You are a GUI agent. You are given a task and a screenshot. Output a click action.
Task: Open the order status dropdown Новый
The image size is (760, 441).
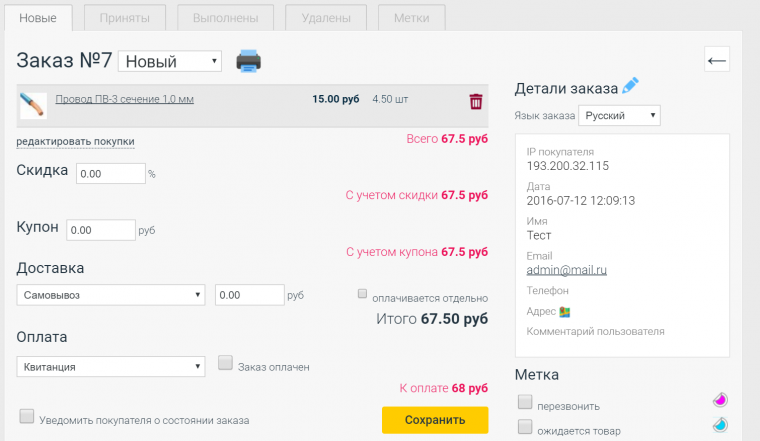pyautogui.click(x=170, y=62)
